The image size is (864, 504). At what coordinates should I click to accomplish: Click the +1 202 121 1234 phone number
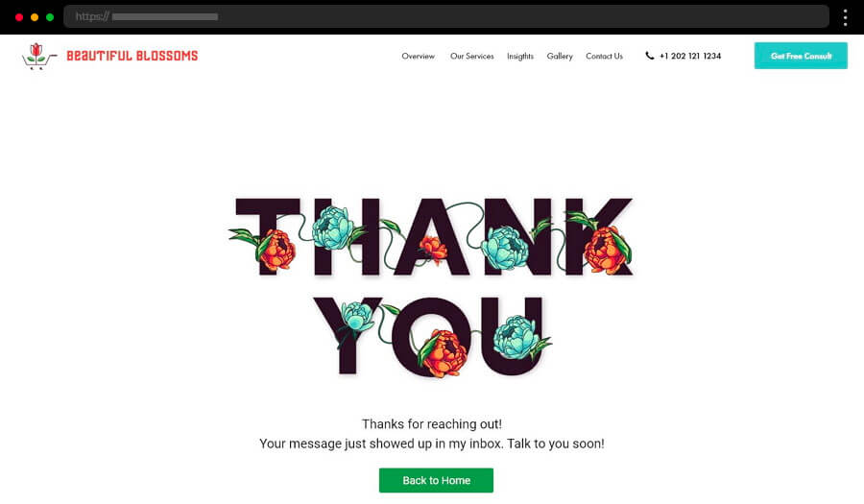(690, 56)
